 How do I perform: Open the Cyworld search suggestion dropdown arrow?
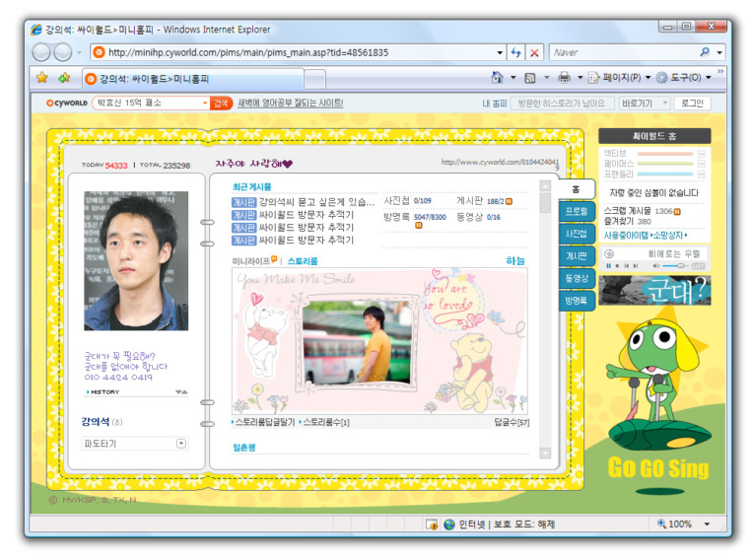coord(205,103)
